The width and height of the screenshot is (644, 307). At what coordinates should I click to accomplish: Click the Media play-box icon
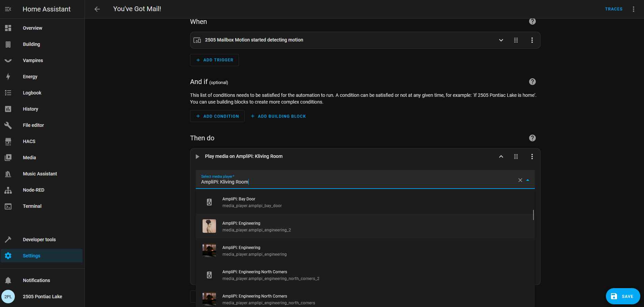coord(8,158)
